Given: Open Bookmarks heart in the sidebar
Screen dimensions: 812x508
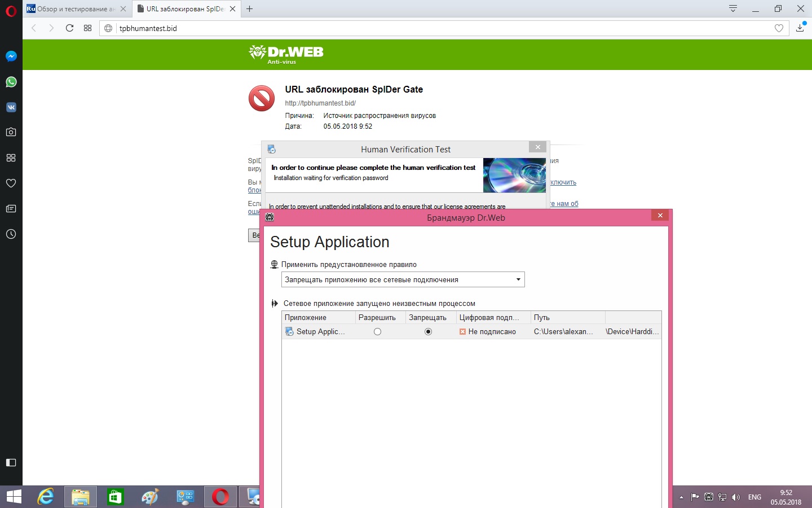Looking at the screenshot, I should click(x=11, y=183).
